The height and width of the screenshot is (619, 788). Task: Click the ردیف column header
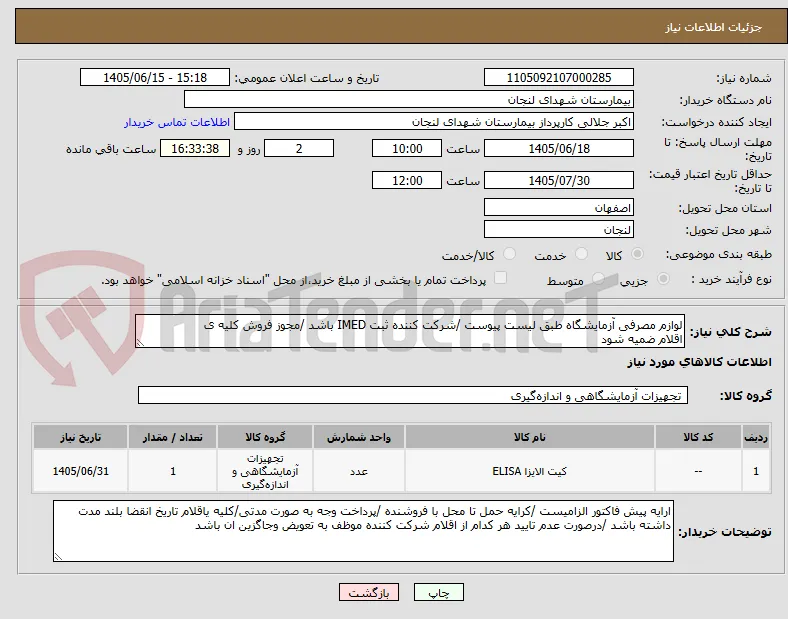click(x=756, y=437)
